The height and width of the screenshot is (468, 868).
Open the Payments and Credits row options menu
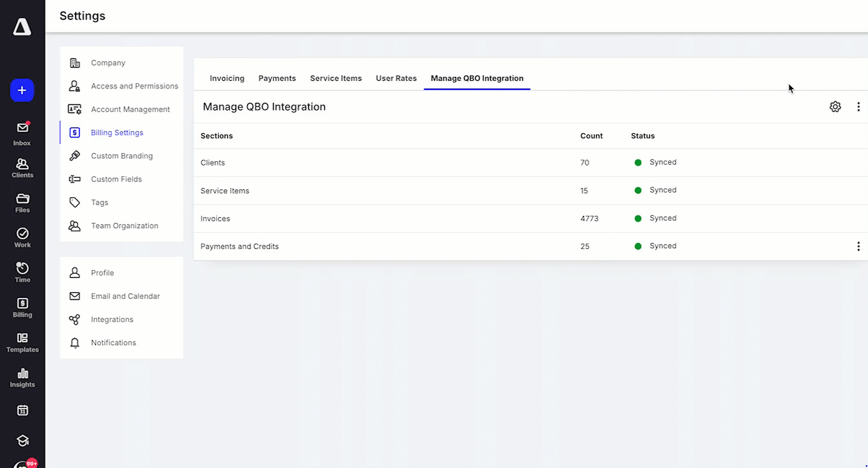(x=858, y=246)
